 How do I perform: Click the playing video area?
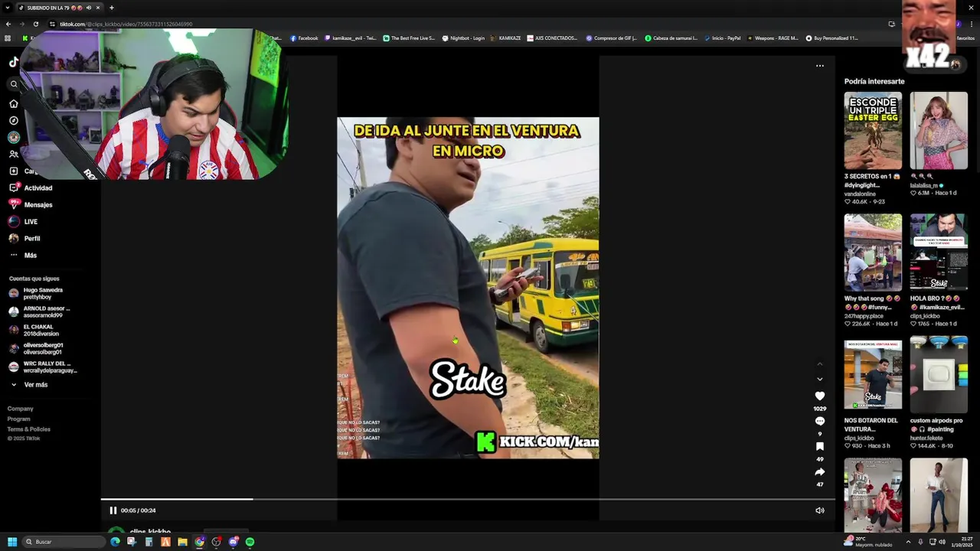point(468,288)
